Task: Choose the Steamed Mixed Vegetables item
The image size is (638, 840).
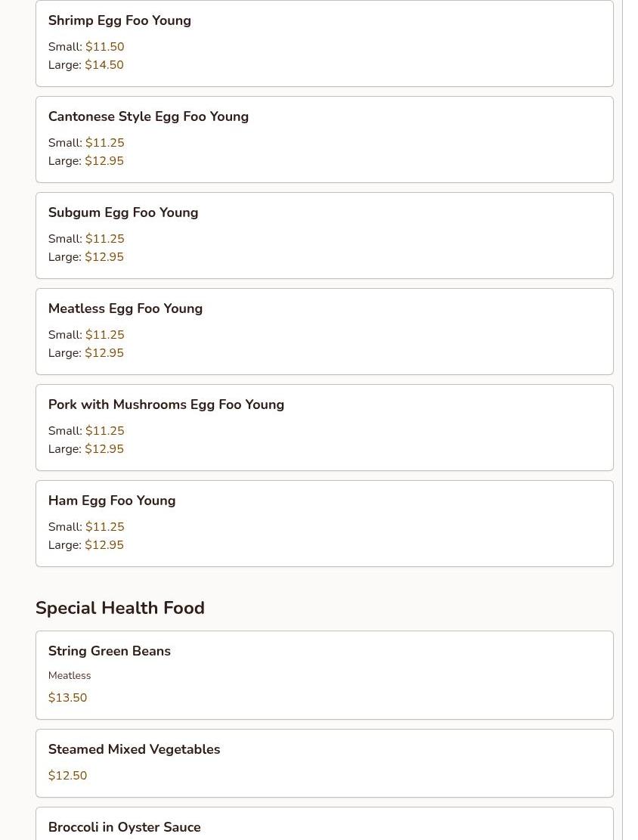Action: (135, 749)
